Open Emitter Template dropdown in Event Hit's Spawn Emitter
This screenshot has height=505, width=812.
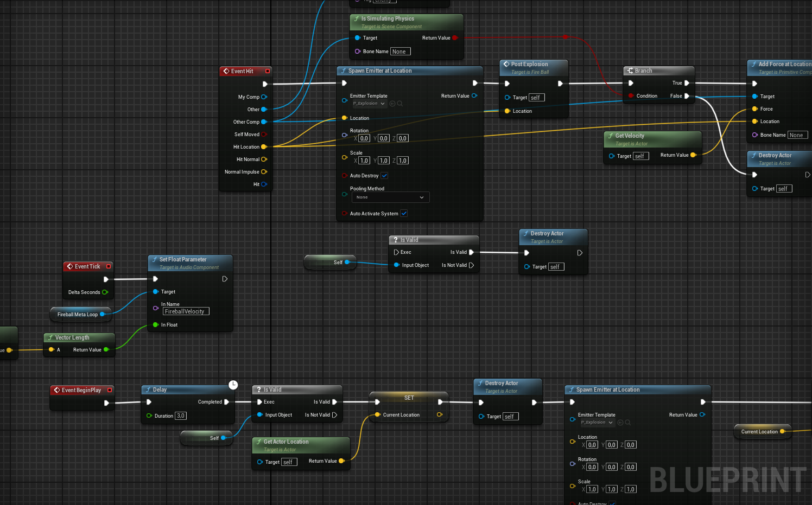369,104
